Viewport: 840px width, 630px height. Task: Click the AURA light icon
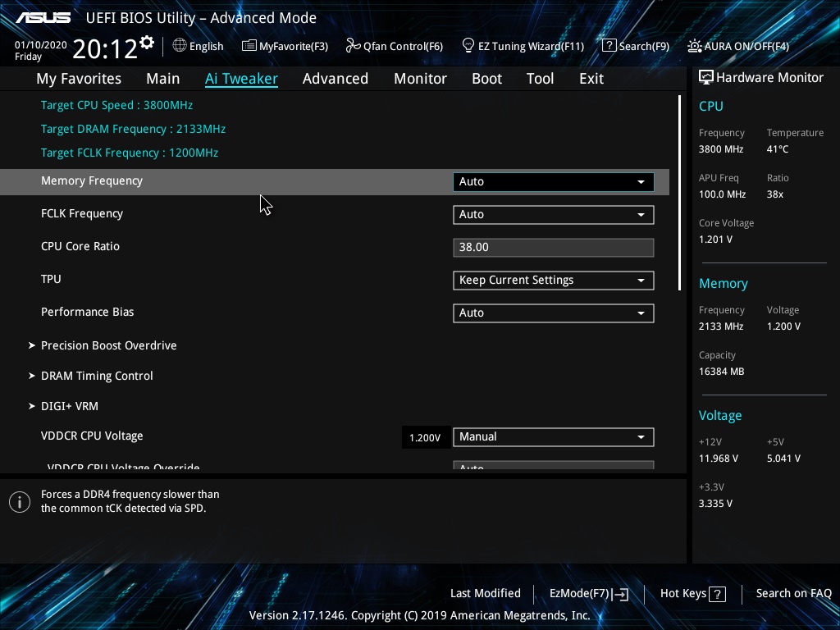(x=694, y=46)
